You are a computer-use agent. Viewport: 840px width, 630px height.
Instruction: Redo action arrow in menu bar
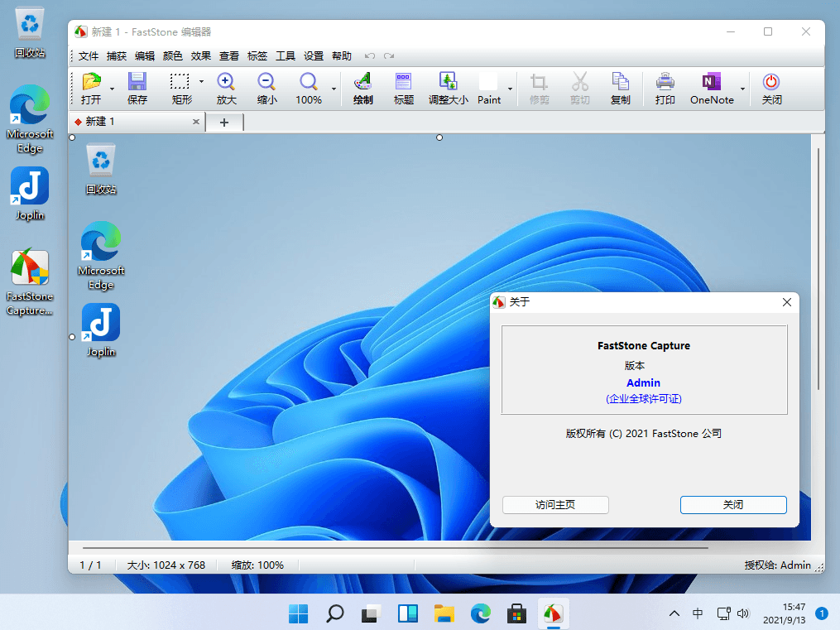tap(389, 55)
